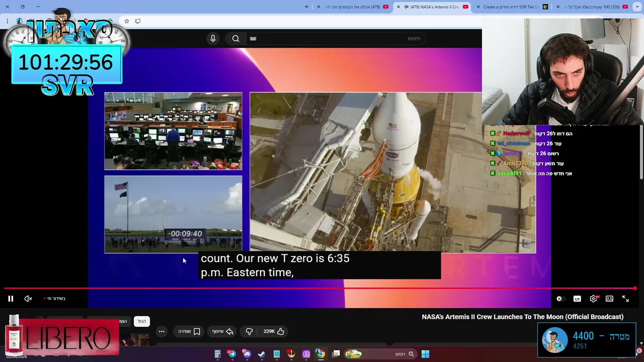Viewport: 644px width, 362px height.
Task: Click chat username yuvalkl91
Action: pyautogui.click(x=509, y=173)
